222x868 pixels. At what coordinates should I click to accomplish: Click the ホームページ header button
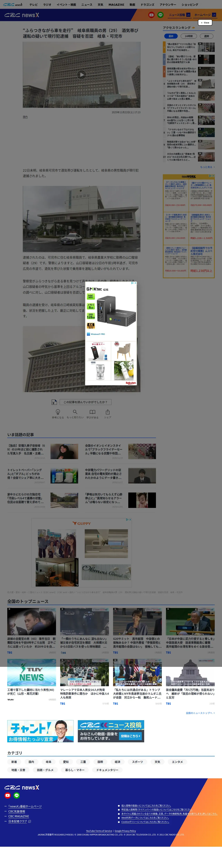coord(205,15)
